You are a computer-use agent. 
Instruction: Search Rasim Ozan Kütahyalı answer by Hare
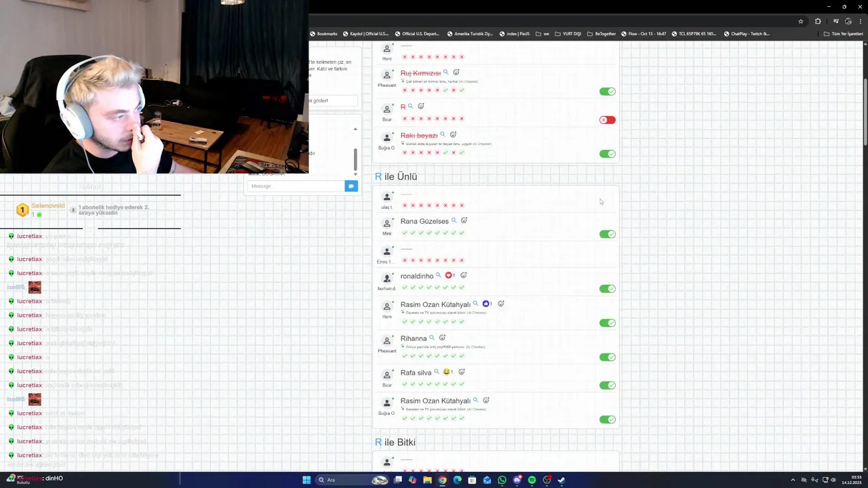click(x=475, y=304)
